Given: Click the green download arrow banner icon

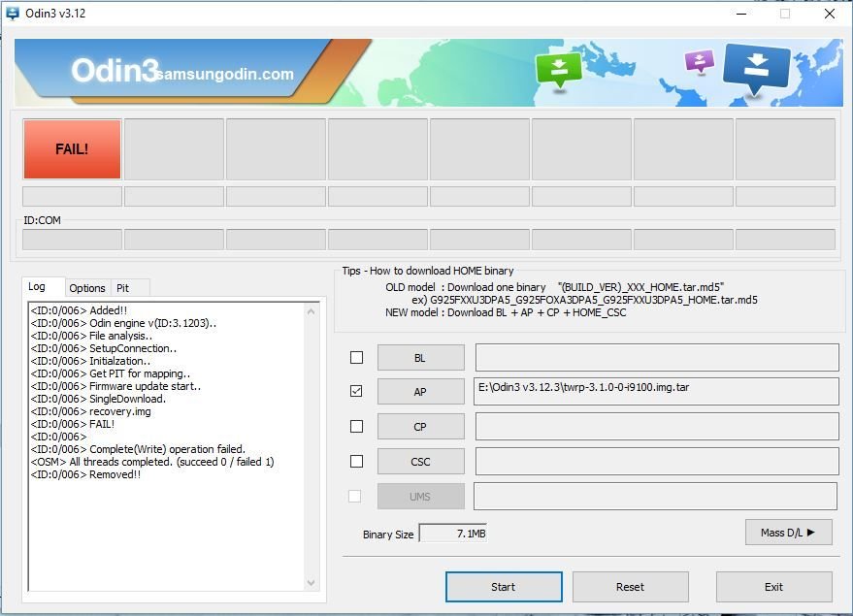Looking at the screenshot, I should click(558, 70).
